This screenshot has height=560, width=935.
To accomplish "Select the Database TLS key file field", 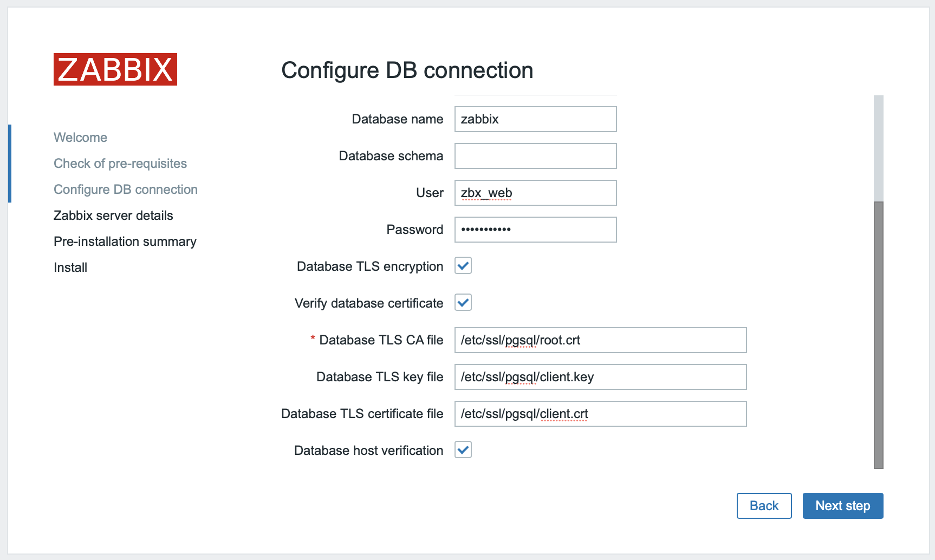I will (x=600, y=377).
